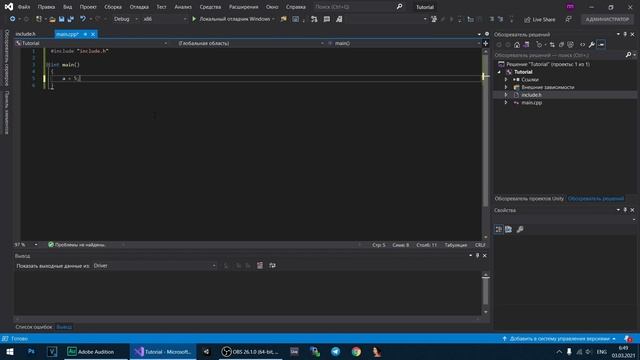
Task: Open the debugger target dropdown arrow
Action: pos(273,19)
